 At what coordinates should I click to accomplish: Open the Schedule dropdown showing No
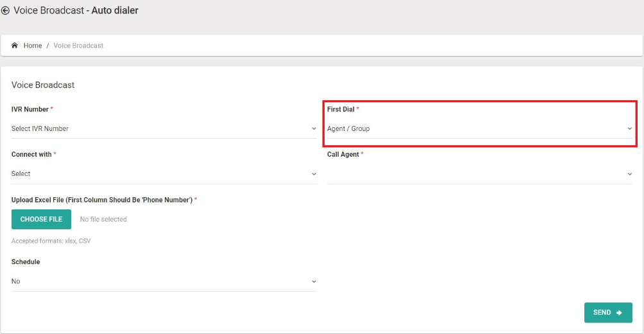click(x=164, y=282)
